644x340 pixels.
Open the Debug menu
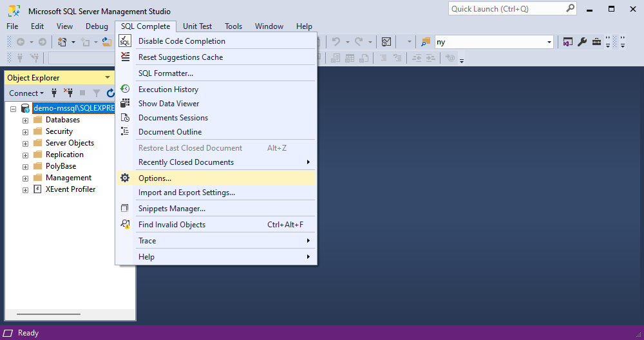(97, 26)
